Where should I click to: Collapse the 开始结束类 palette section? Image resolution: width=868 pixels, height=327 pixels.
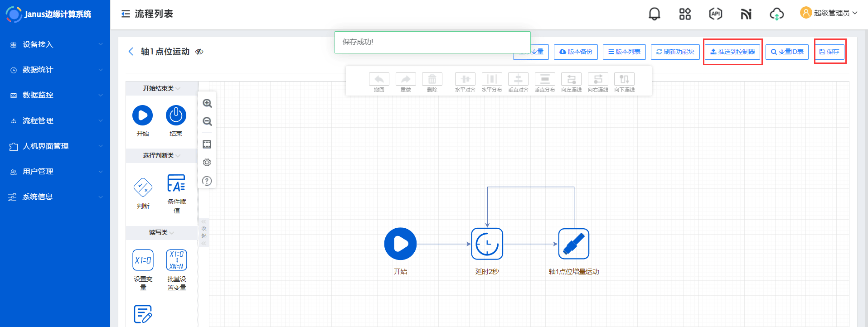tap(161, 88)
